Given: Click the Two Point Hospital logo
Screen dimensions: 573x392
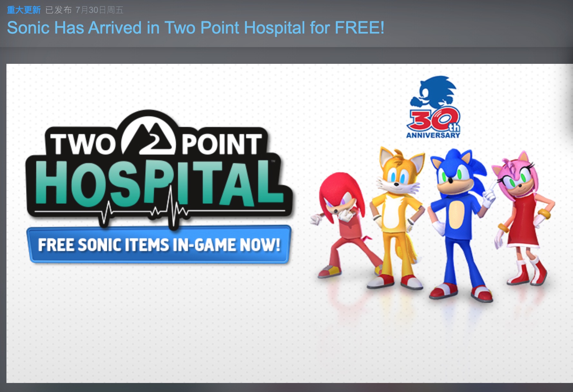Looking at the screenshot, I should (160, 169).
